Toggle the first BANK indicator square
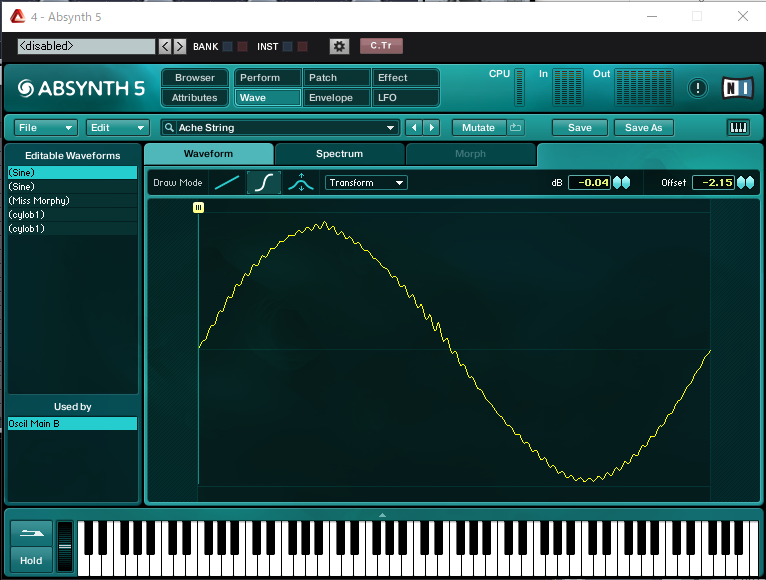 228,46
